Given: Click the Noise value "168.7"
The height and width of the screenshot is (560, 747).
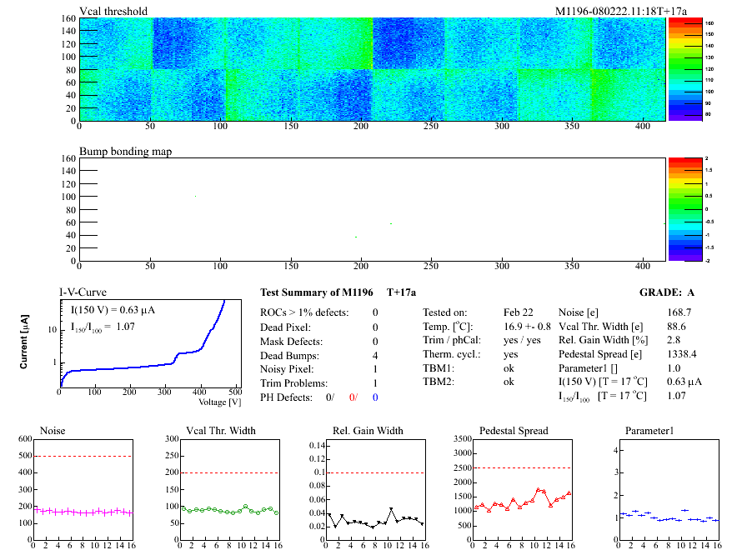Looking at the screenshot, I should [679, 312].
